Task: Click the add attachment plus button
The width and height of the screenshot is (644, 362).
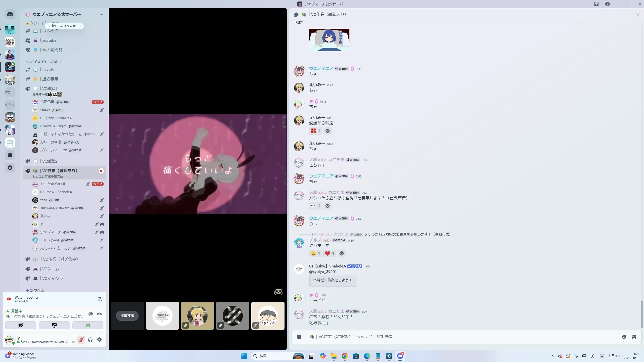Action: (x=299, y=337)
